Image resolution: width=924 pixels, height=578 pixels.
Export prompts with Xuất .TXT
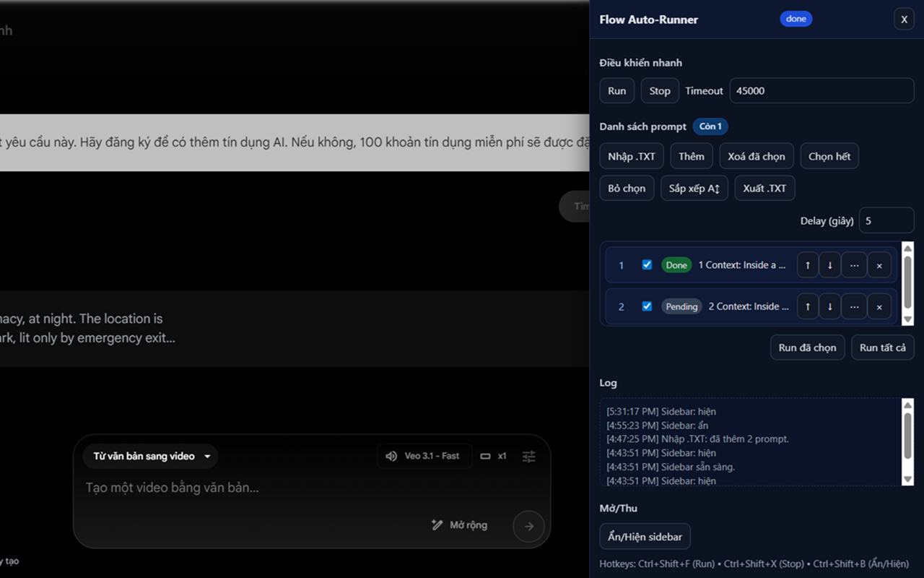764,188
